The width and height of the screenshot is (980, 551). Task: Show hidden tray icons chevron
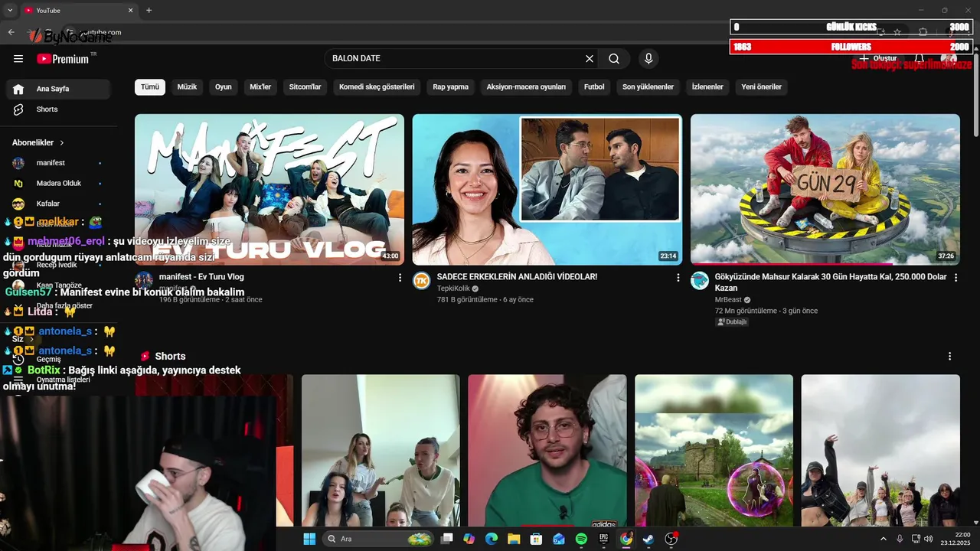tap(884, 539)
